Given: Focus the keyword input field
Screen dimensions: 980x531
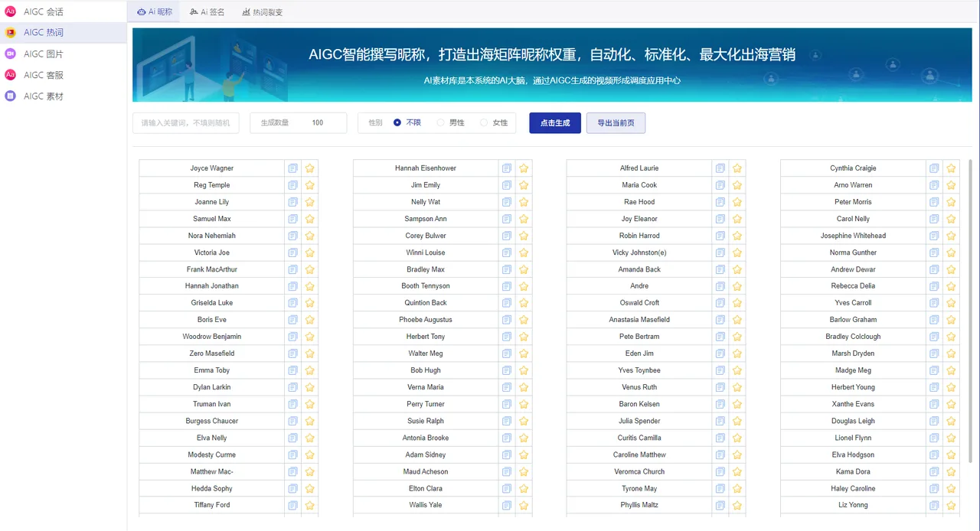Looking at the screenshot, I should (185, 123).
